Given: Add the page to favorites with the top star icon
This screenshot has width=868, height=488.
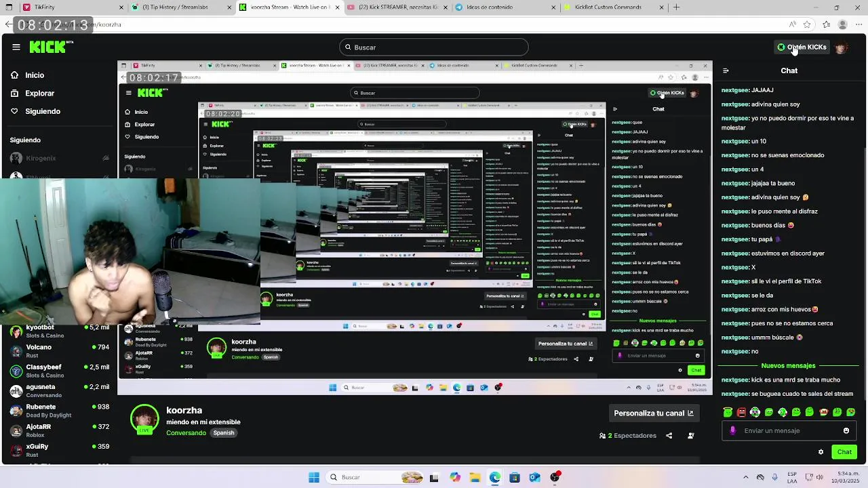Looking at the screenshot, I should [x=807, y=24].
